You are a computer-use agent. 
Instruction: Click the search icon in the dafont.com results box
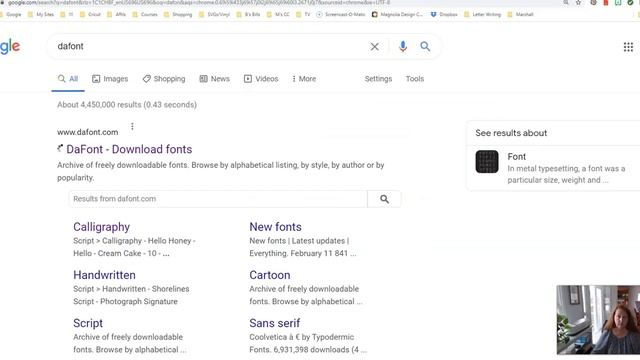coord(384,199)
